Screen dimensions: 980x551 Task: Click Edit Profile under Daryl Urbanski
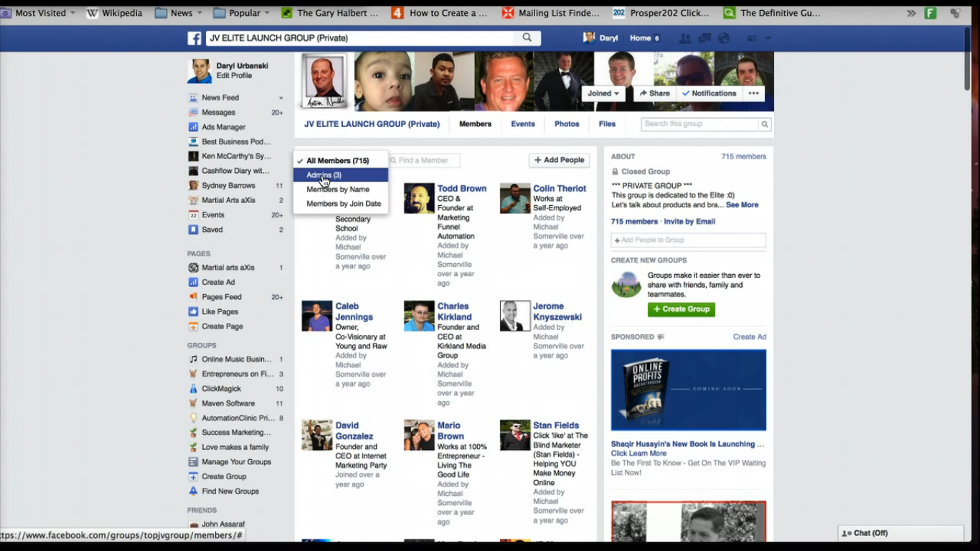tap(234, 76)
